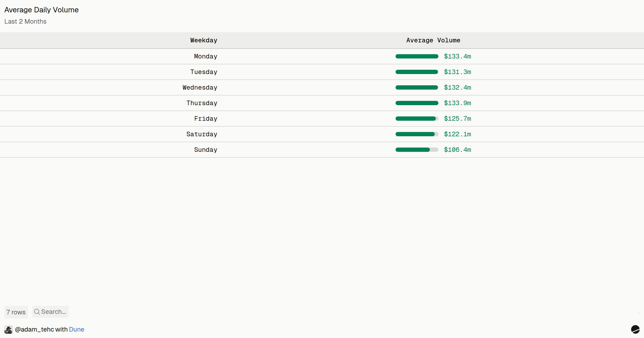Click the 7 rows indicator
The height and width of the screenshot is (338, 644).
(16, 312)
